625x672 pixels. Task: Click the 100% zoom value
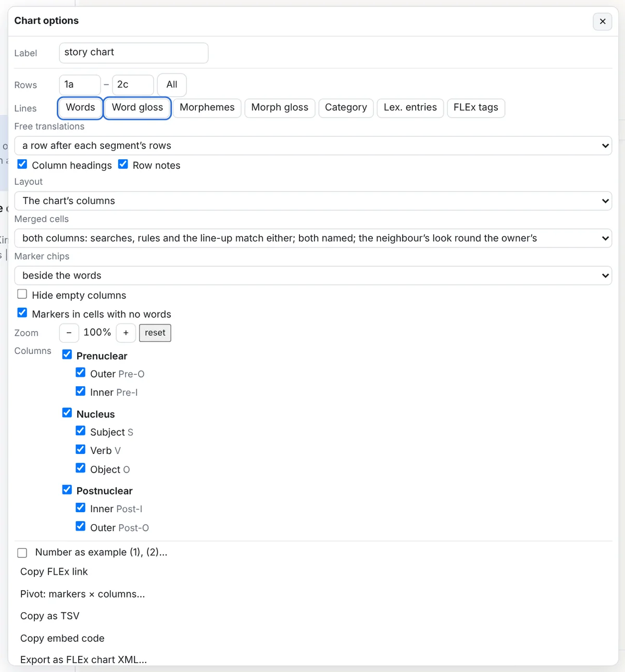[x=97, y=333]
